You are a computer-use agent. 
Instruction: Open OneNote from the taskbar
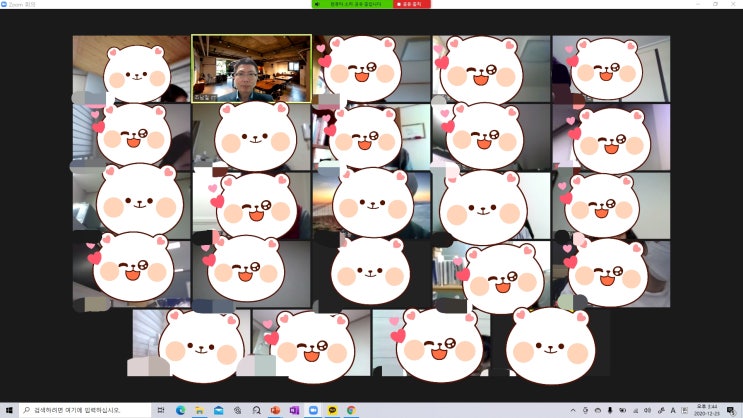(294, 410)
